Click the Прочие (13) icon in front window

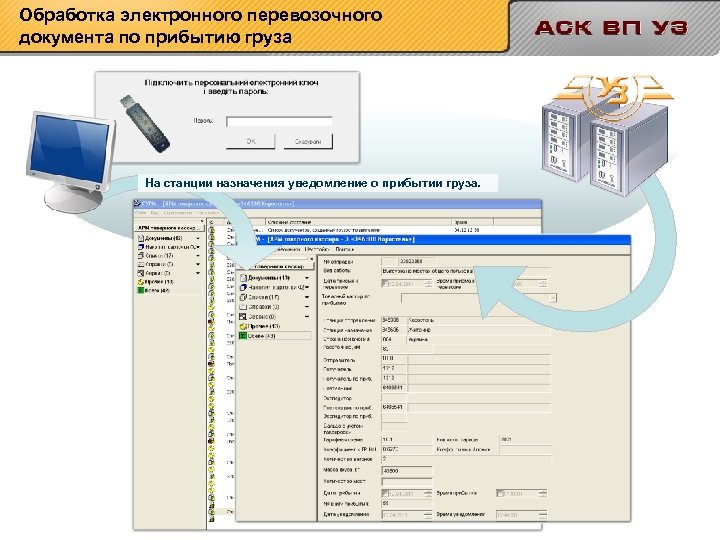tap(243, 326)
